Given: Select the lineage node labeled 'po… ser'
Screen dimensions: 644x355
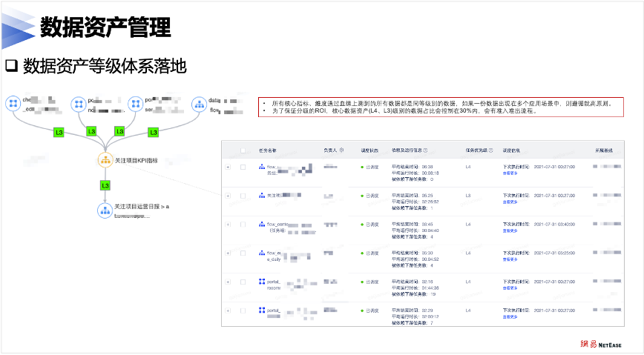Looking at the screenshot, I should tap(136, 104).
